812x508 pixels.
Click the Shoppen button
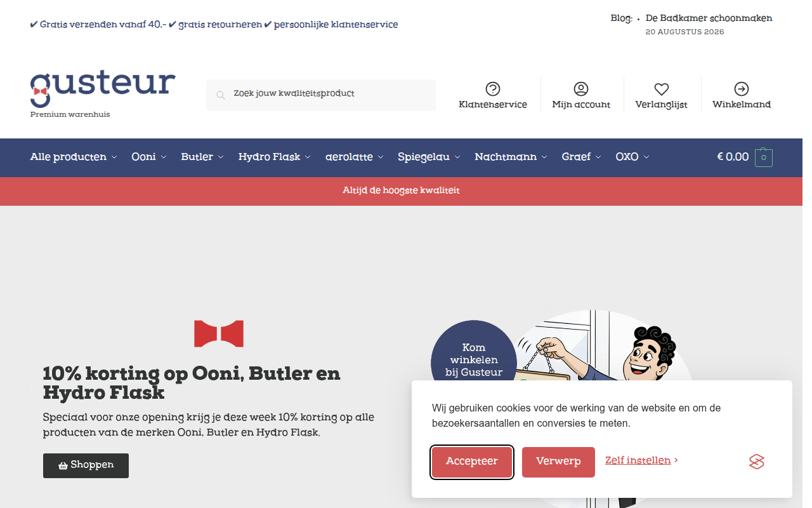pos(86,465)
